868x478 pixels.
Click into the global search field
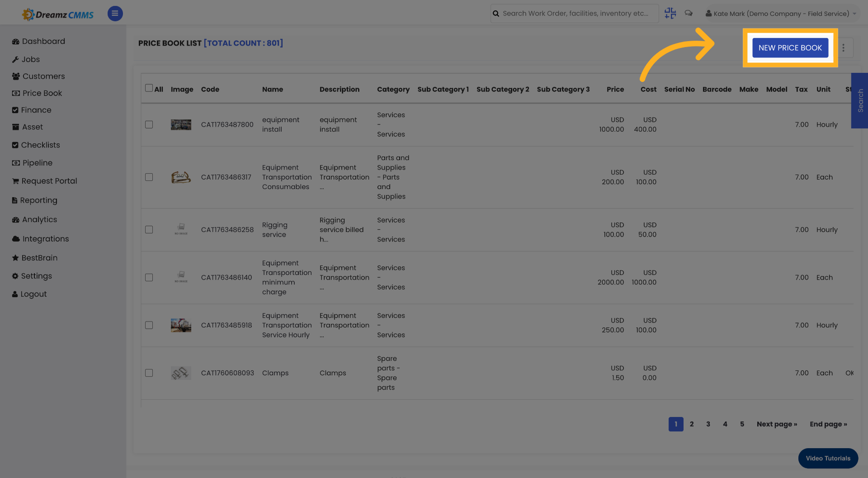[x=575, y=14]
